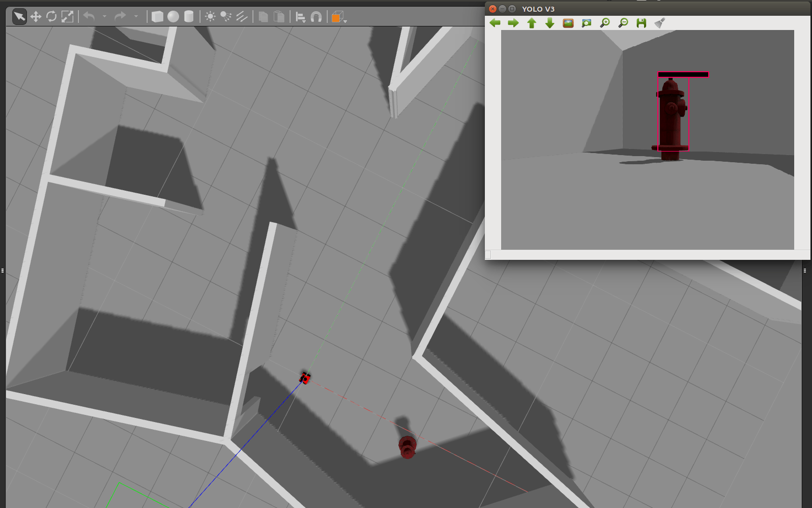Viewport: 812px width, 508px height.
Task: Click the paste icon in Gazebo toolbar
Action: (x=279, y=17)
